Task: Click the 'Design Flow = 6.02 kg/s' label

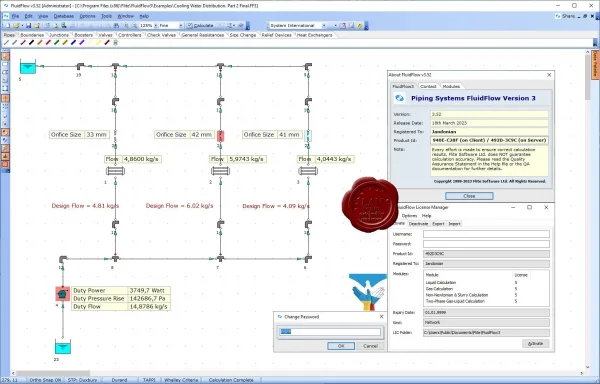Action: point(179,206)
